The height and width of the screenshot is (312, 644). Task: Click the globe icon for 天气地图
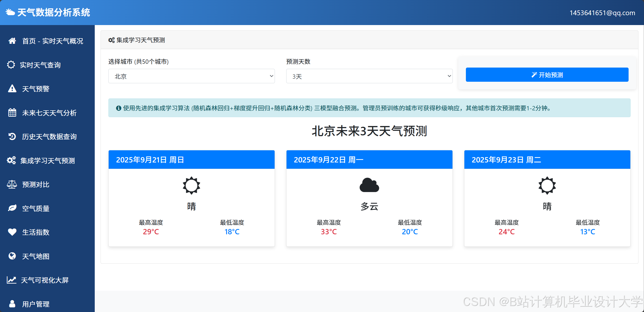pos(12,256)
